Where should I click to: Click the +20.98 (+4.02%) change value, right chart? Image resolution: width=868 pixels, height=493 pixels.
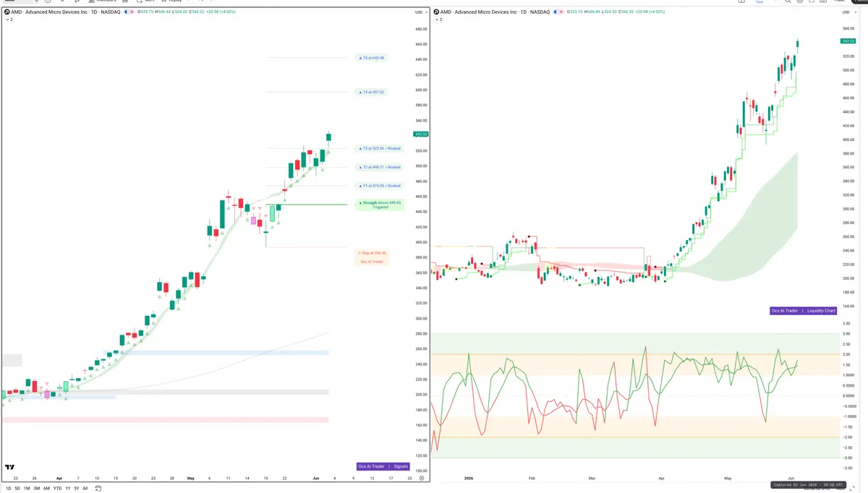[649, 12]
